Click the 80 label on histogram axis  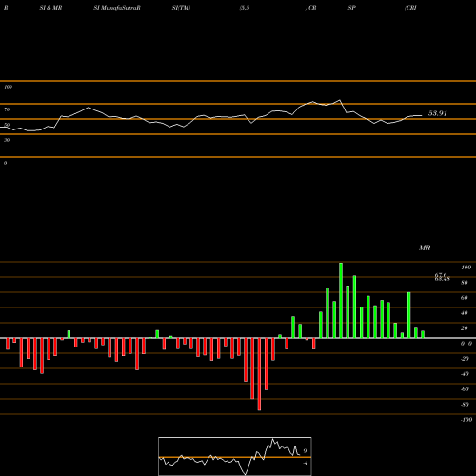[465, 283]
